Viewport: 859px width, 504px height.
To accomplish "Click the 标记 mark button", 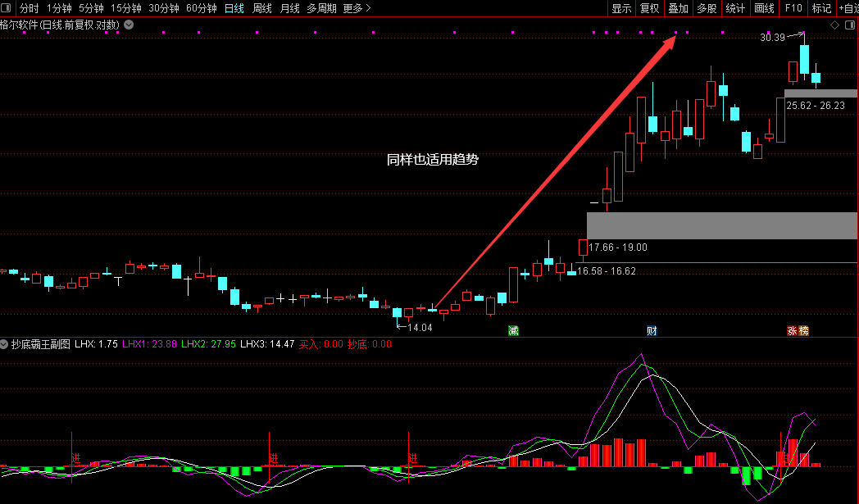I will pos(821,8).
